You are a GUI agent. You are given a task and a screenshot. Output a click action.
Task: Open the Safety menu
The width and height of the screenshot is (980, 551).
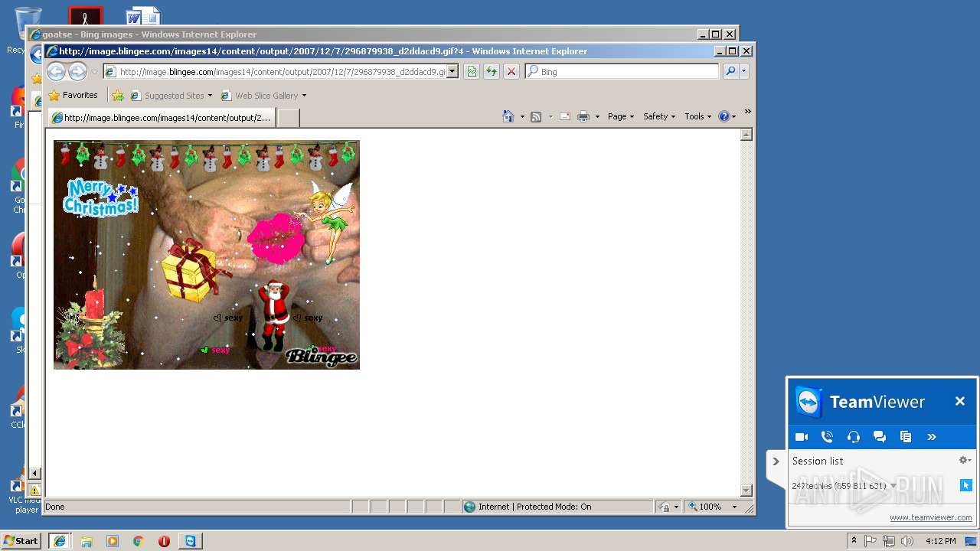[x=658, y=116]
